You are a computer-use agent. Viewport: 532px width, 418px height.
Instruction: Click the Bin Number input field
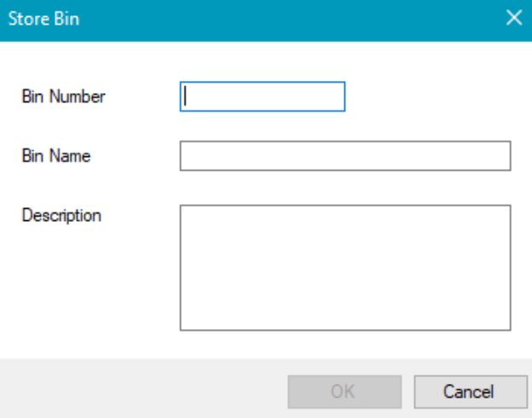pyautogui.click(x=262, y=96)
